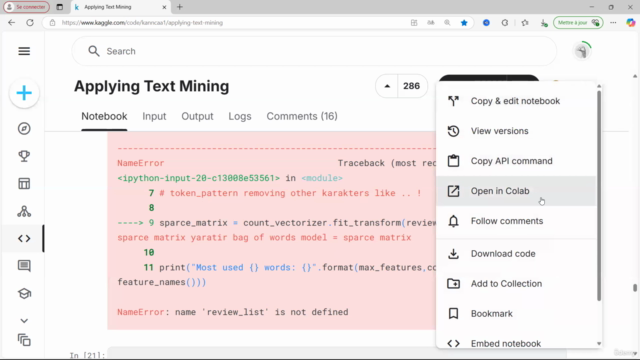Click the zoom magnifier in address bar
Screen dimensions: 640x360
click(447, 23)
